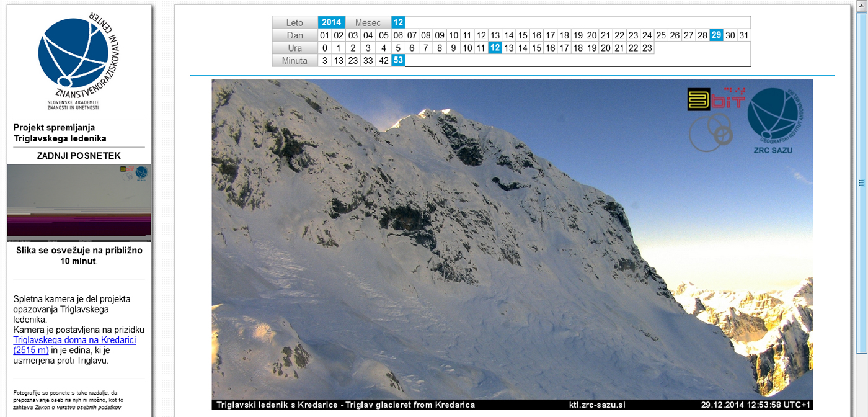Screen dimensions: 868x417
Task: Click the grey gears logo under 3bit
Action: coord(711,132)
